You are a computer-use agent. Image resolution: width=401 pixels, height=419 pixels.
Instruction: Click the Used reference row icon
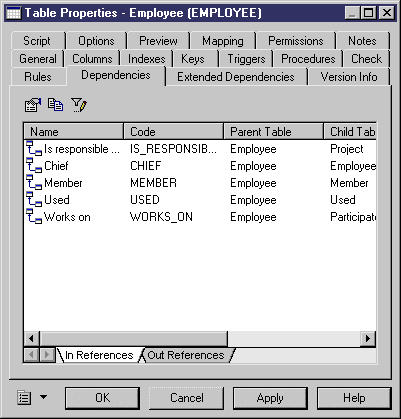tap(34, 200)
